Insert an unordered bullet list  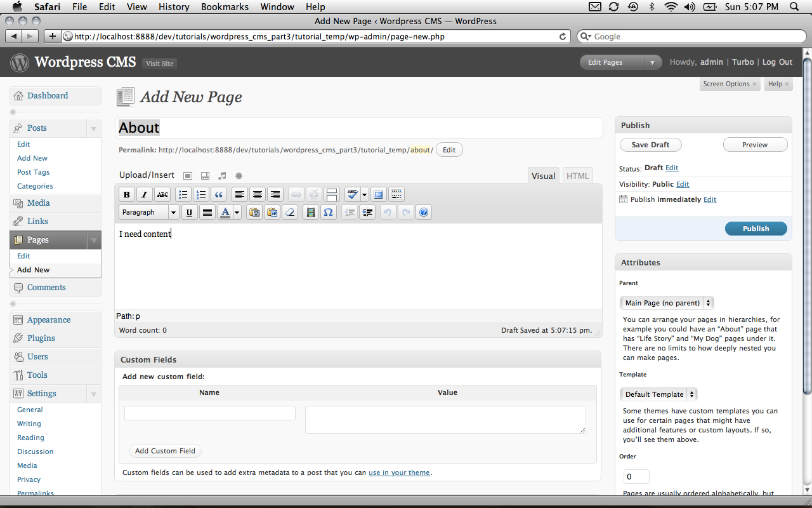183,194
